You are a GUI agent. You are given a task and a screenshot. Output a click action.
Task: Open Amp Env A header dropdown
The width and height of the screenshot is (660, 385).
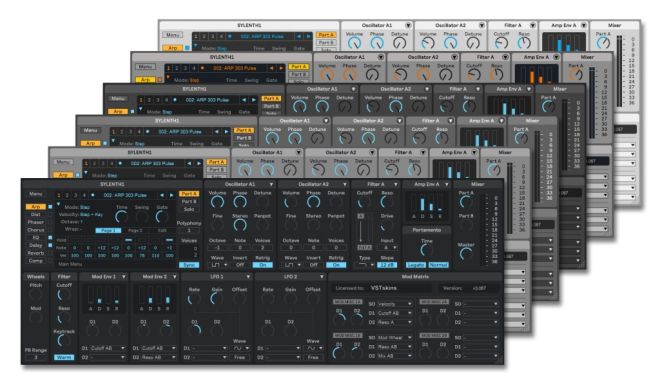(x=447, y=185)
